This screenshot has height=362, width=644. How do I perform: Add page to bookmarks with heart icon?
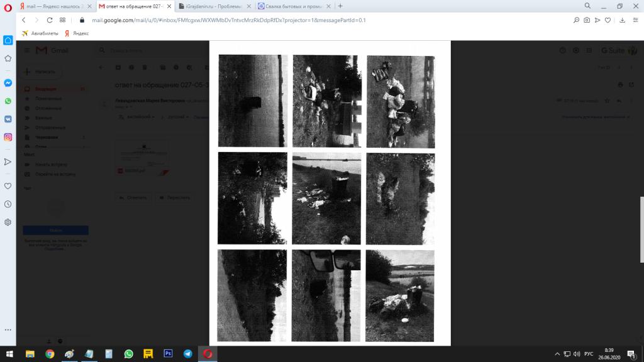coord(608,20)
